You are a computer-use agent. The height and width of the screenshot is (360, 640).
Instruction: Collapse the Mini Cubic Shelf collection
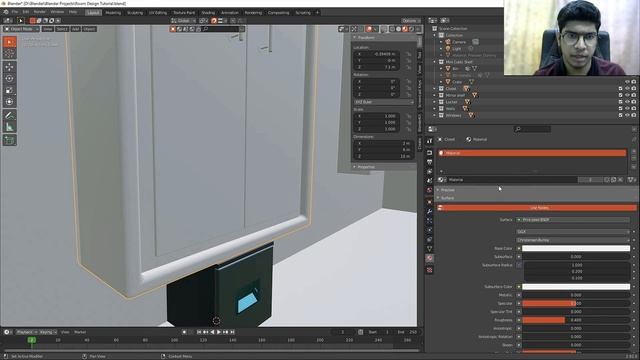coord(435,62)
